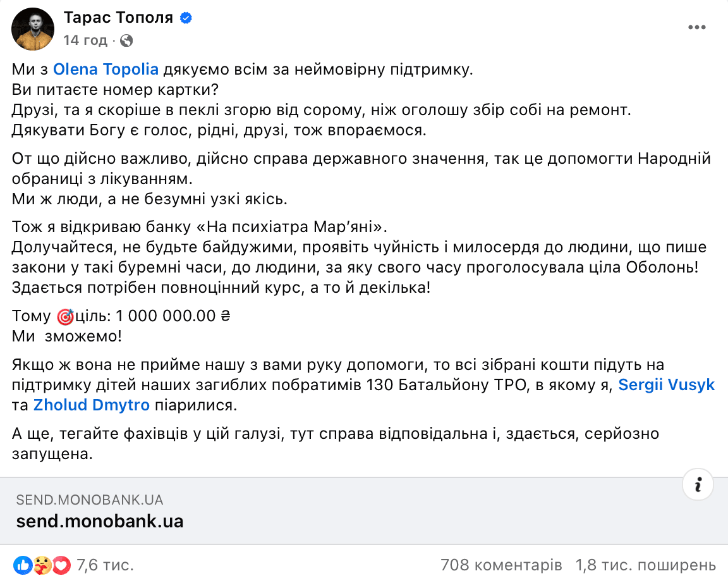Click the target emoji before "ціль"
The image size is (728, 583).
click(65, 317)
